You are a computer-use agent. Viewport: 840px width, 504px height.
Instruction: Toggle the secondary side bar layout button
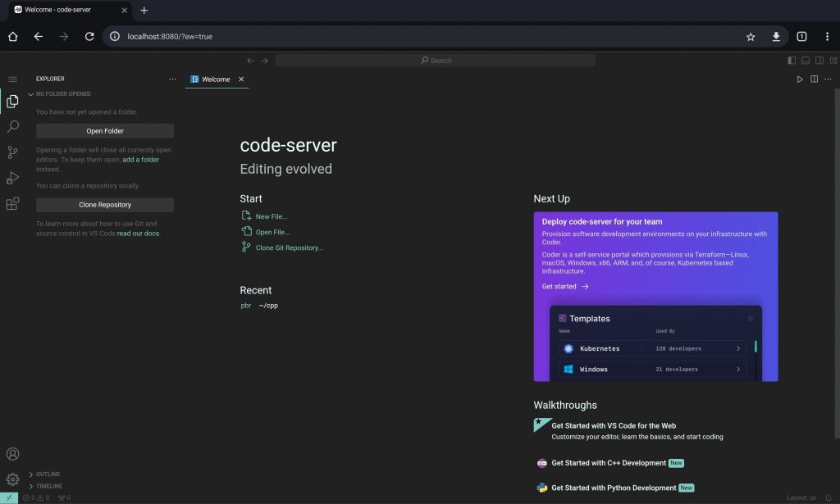coord(819,61)
